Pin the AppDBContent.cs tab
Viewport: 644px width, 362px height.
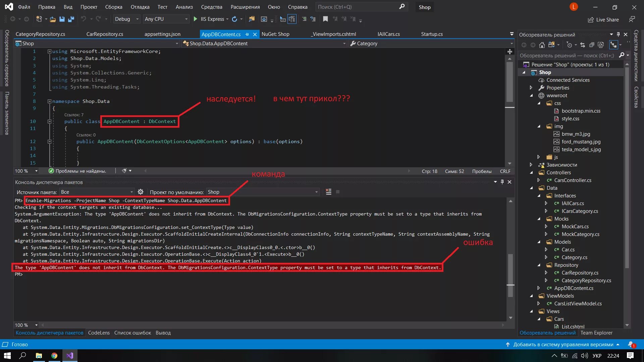coord(247,34)
